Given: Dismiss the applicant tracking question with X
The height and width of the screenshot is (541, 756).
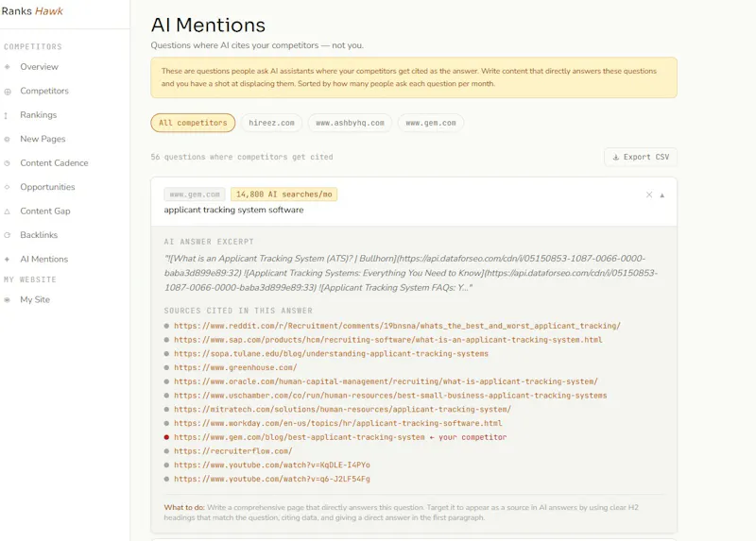Looking at the screenshot, I should pyautogui.click(x=649, y=194).
